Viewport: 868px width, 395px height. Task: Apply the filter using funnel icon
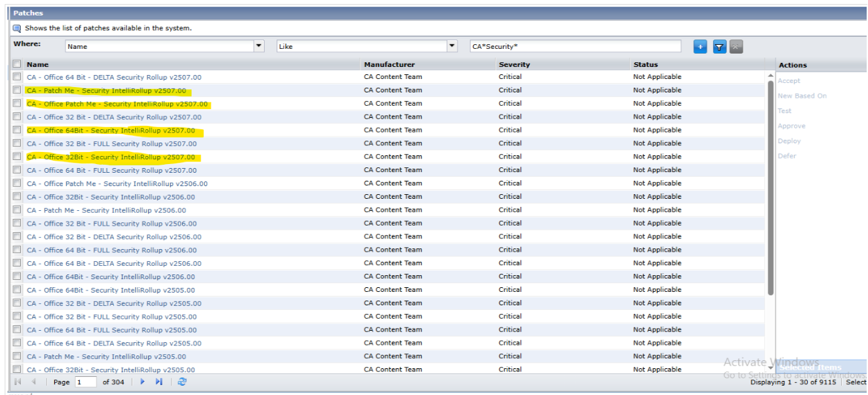click(719, 47)
